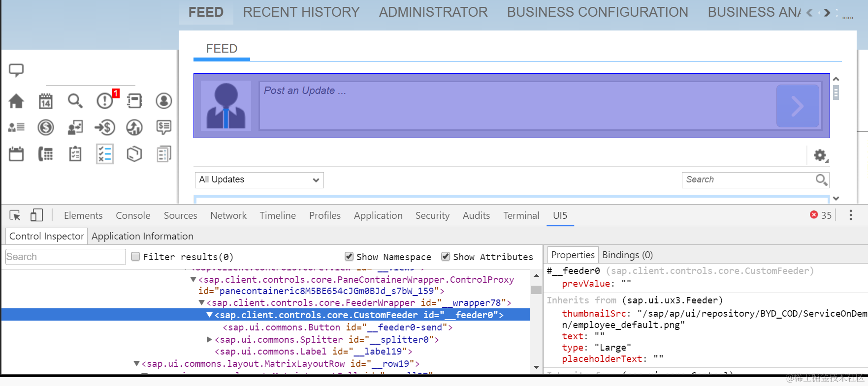Click the control tree scroll down arrow
868x386 pixels.
coord(536,367)
